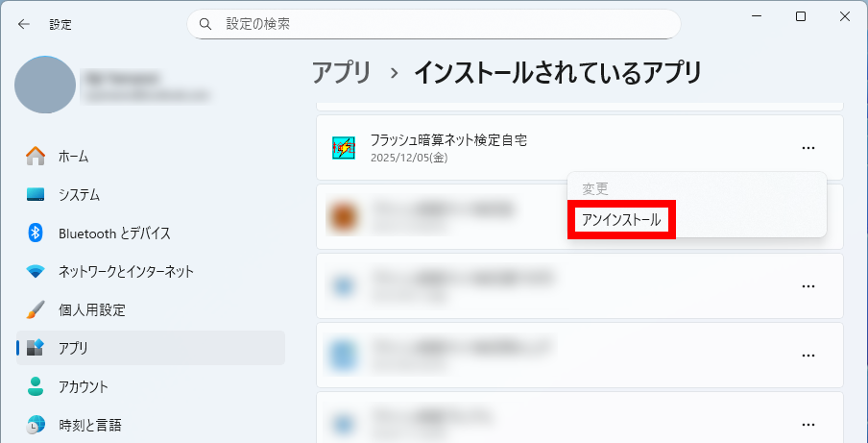Go to システム settings
This screenshot has height=443, width=868.
point(79,194)
